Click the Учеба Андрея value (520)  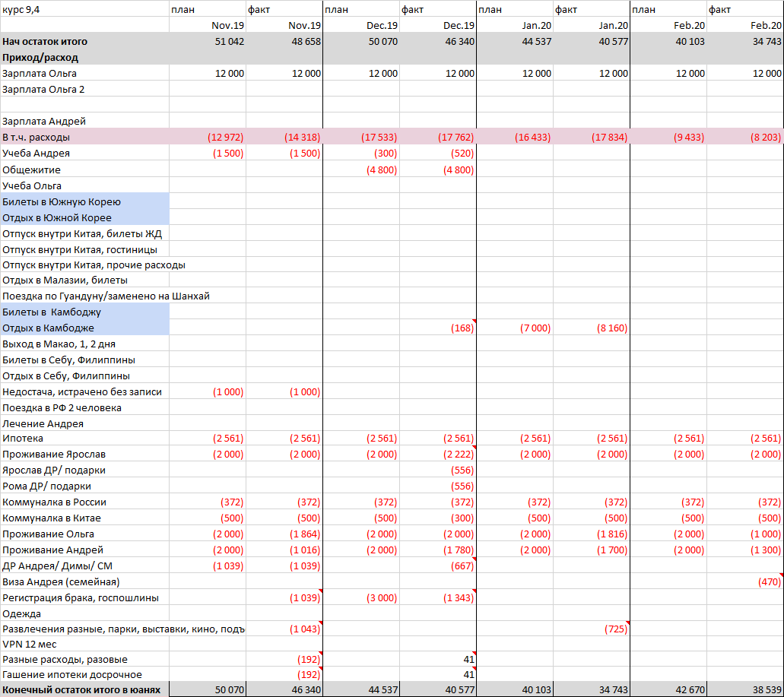(462, 153)
